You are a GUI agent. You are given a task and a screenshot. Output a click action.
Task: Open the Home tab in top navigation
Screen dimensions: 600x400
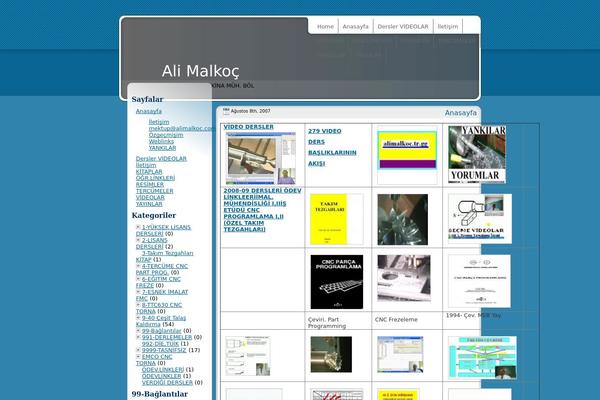[x=325, y=26]
